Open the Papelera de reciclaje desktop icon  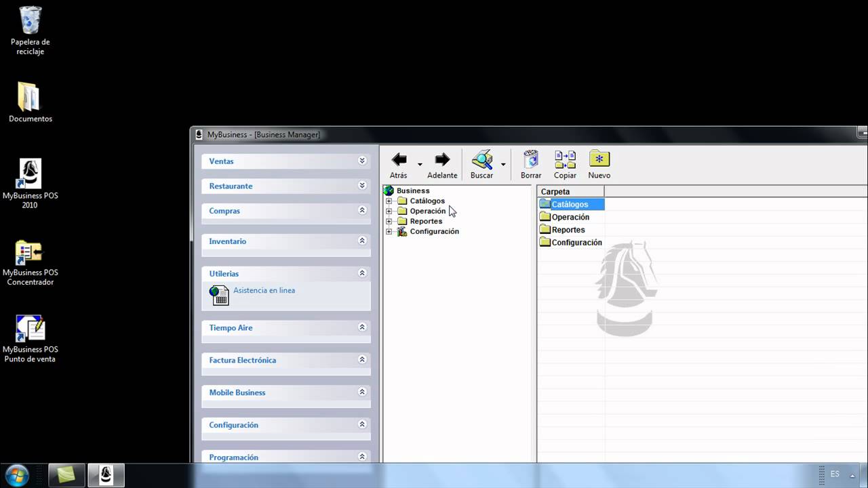point(30,30)
